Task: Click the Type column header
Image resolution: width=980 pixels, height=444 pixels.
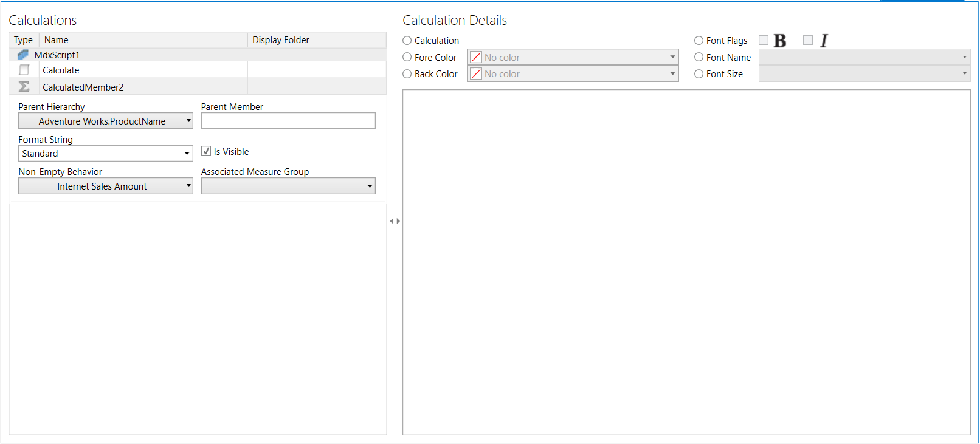Action: (24, 40)
